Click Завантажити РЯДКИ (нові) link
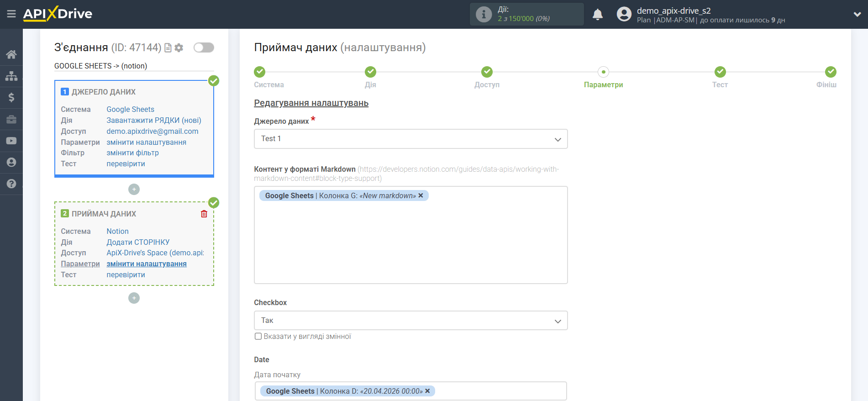Screen dimensions: 868x401 point(154,120)
